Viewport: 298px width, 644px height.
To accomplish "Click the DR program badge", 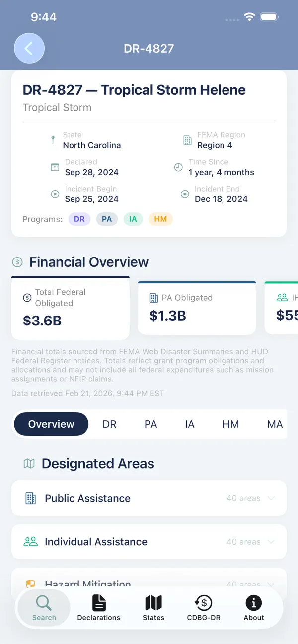I will pyautogui.click(x=79, y=219).
